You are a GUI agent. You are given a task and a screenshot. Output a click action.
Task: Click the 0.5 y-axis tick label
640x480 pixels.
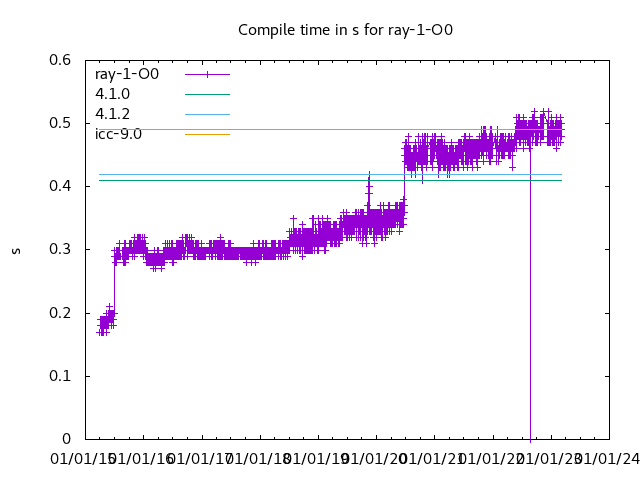(x=61, y=123)
